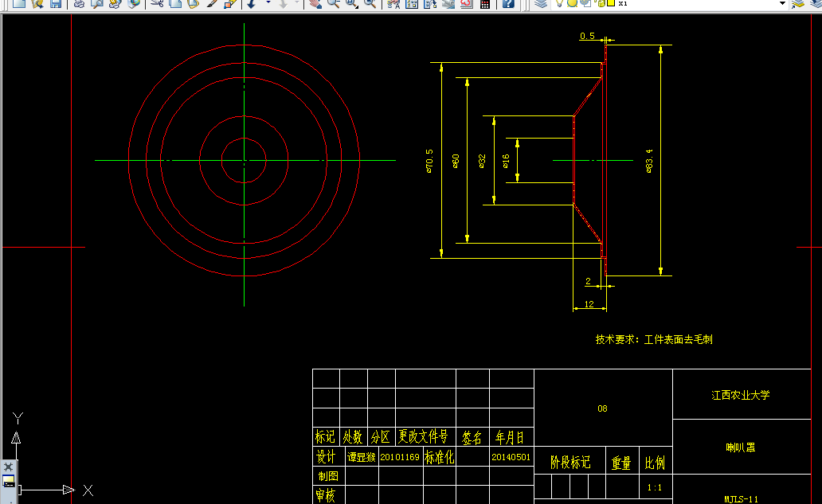822x504 pixels.
Task: Select the ⌀16 dimension text
Action: point(506,161)
